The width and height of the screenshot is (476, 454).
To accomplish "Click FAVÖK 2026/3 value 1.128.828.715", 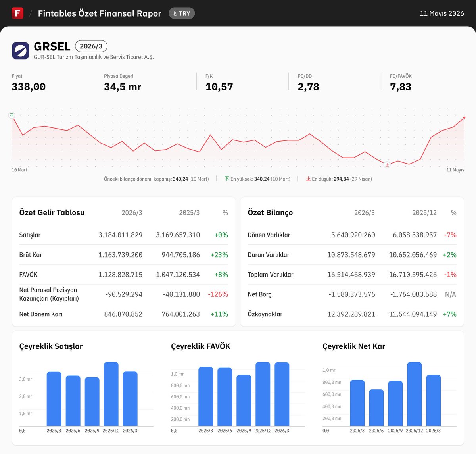I will coord(120,275).
